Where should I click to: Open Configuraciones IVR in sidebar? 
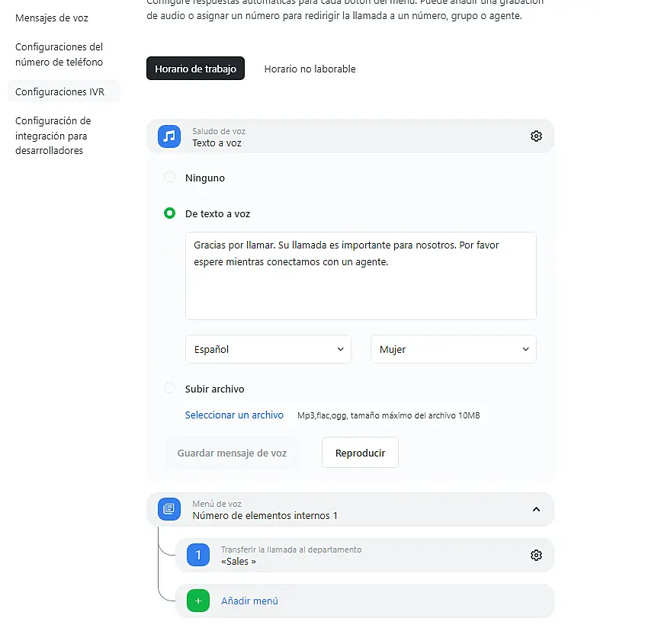59,91
